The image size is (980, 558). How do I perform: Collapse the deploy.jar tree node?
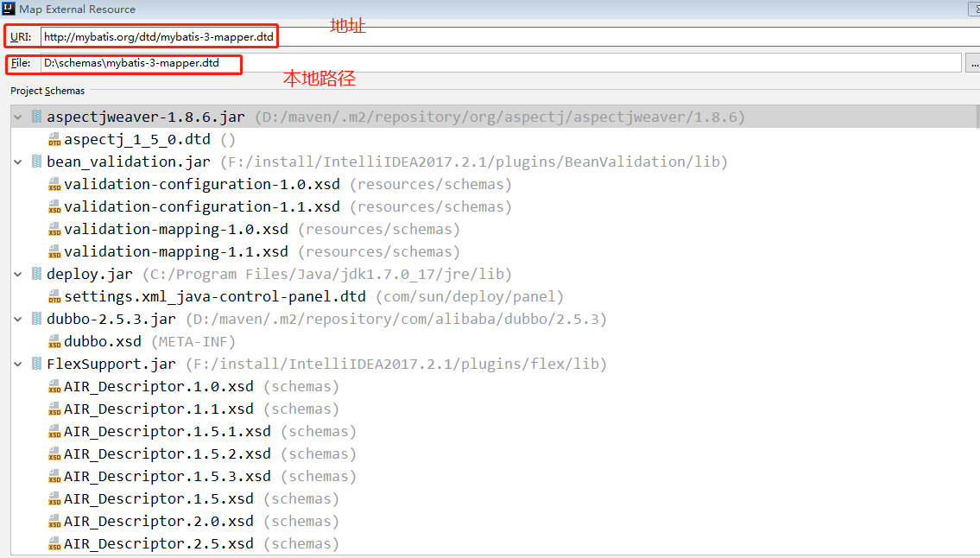(x=18, y=275)
